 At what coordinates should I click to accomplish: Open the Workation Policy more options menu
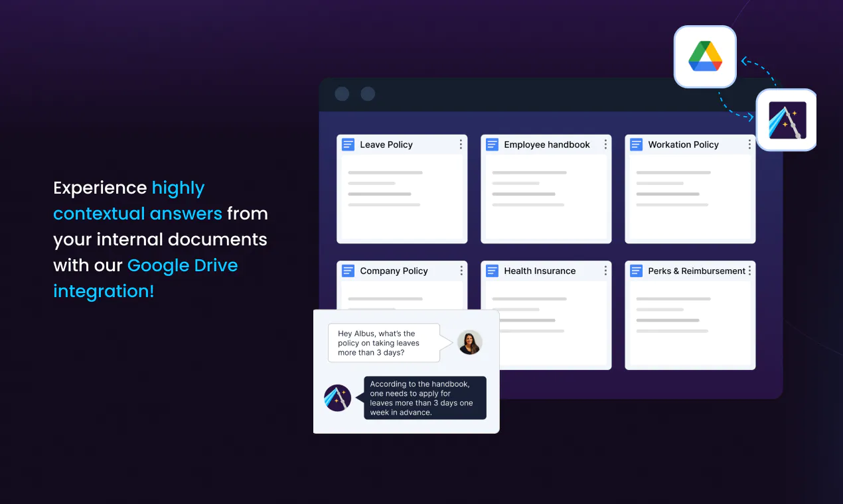pos(749,145)
